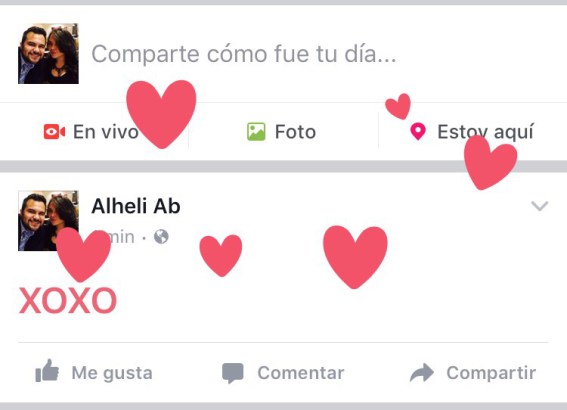Select the Estoy aquí check-in label

486,132
